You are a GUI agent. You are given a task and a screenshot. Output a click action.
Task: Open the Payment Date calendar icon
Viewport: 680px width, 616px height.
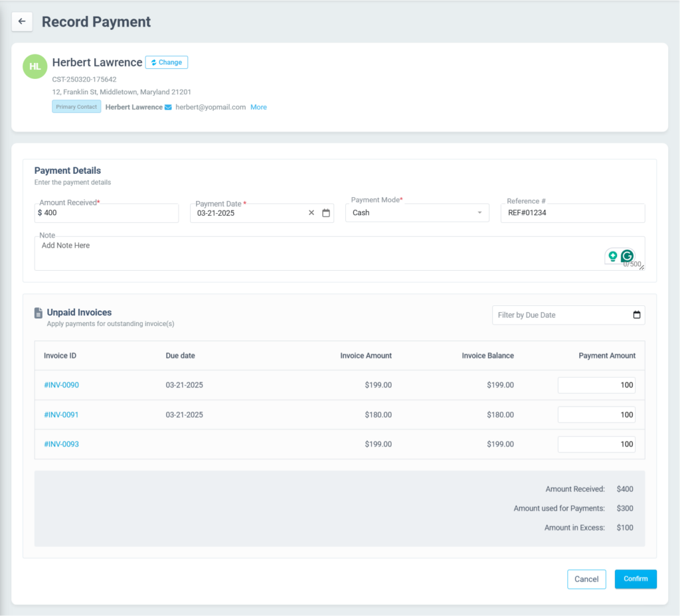pos(326,213)
